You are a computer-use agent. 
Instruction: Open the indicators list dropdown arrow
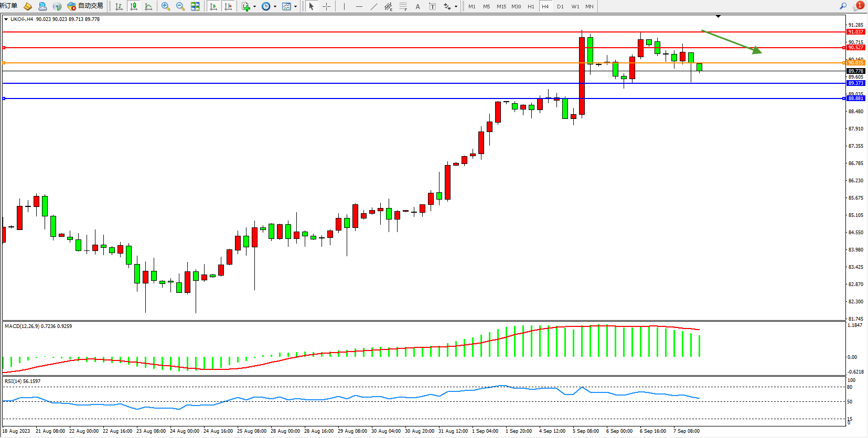[x=254, y=7]
